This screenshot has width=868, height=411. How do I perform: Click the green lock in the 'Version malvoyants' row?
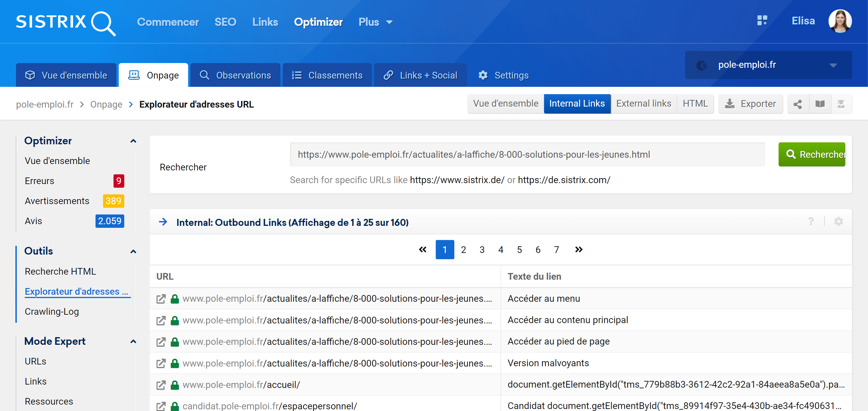coord(175,364)
